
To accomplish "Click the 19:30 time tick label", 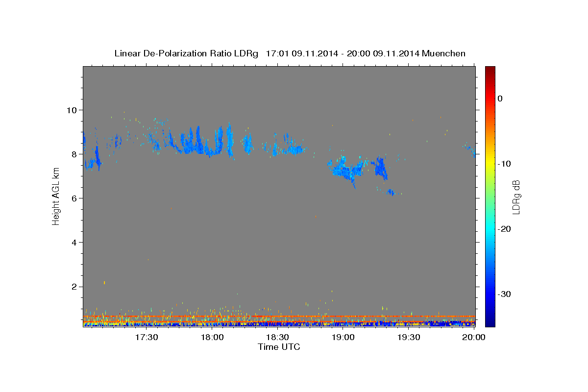I will pos(409,337).
